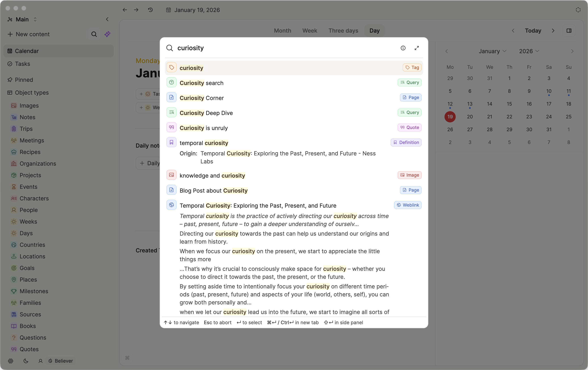
Task: Open the 2026 year dropdown
Action: click(529, 51)
